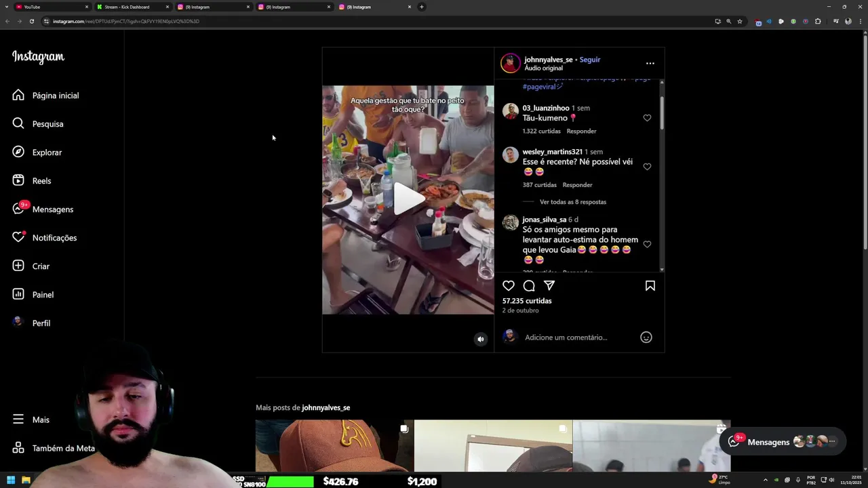Like wesley_martins321's comment heart
The height and width of the screenshot is (488, 868).
coord(647,167)
